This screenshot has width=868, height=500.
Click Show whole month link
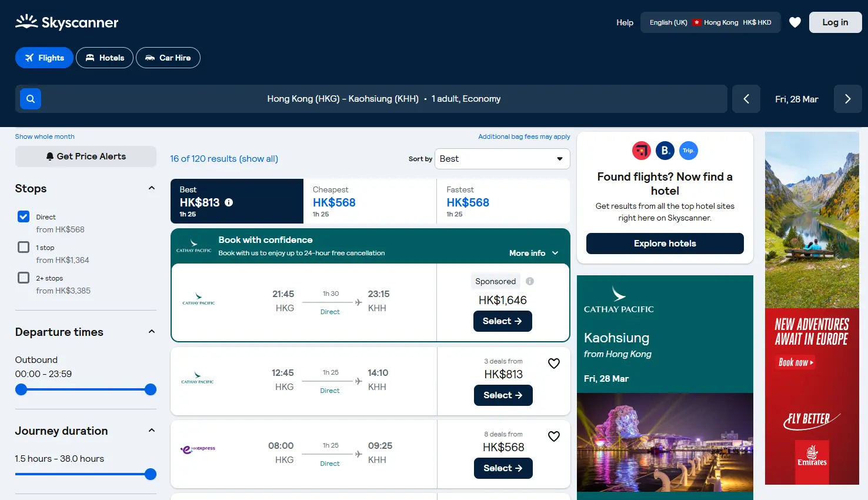pyautogui.click(x=45, y=136)
